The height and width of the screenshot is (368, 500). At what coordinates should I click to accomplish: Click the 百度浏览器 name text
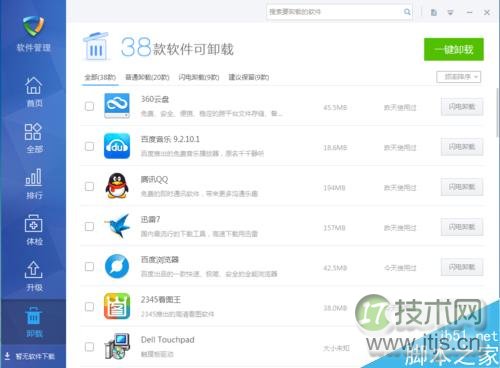tap(160, 259)
